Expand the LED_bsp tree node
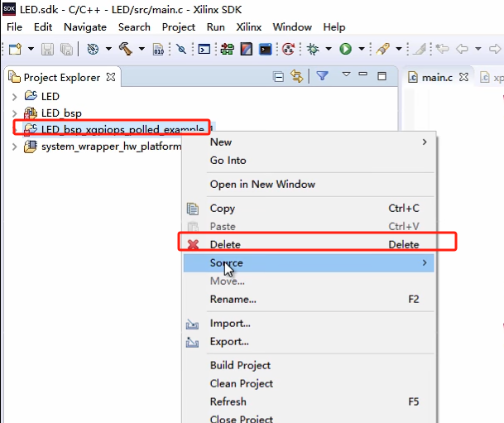The height and width of the screenshot is (423, 504). 14,113
